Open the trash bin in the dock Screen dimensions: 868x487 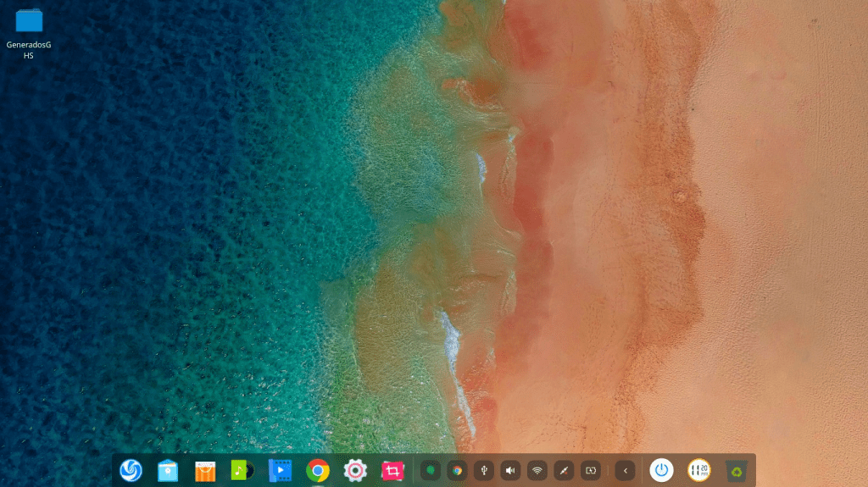[736, 470]
